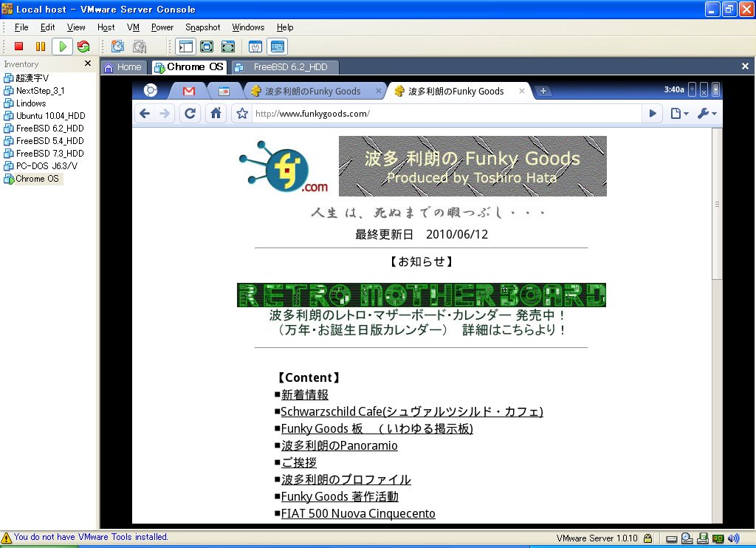Click the sound device icon in the VMware status bar

point(733,538)
